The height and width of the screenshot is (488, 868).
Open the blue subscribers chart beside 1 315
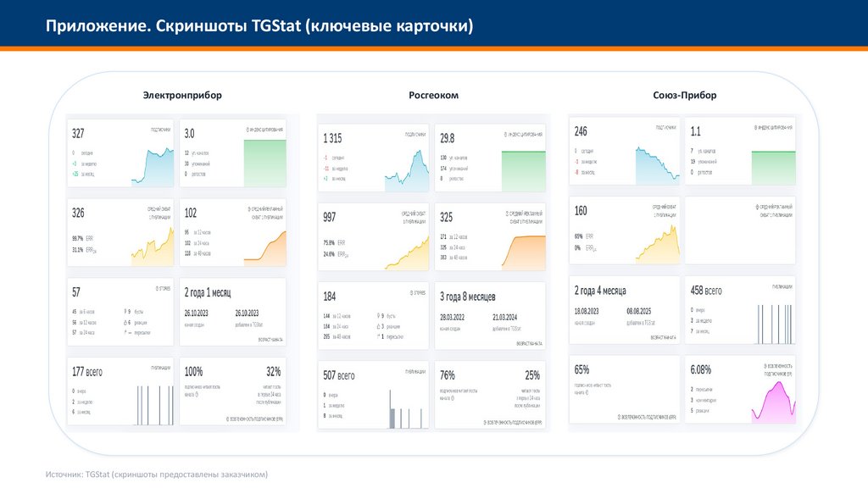tap(406, 171)
